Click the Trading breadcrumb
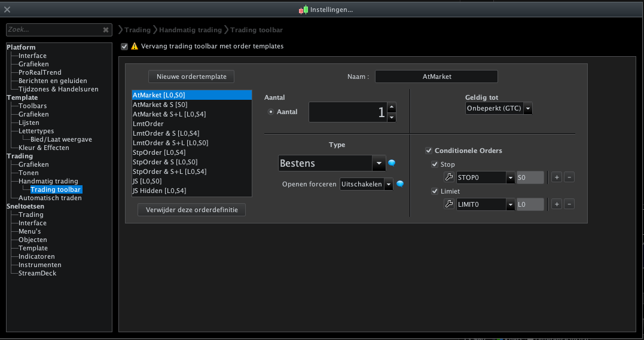 (x=138, y=30)
